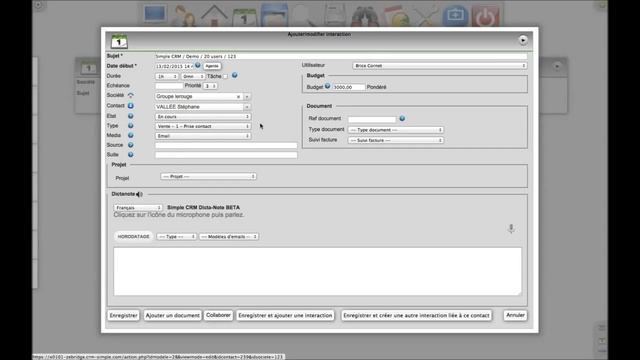
Task: Go to the home house icon
Action: [x=214, y=15]
